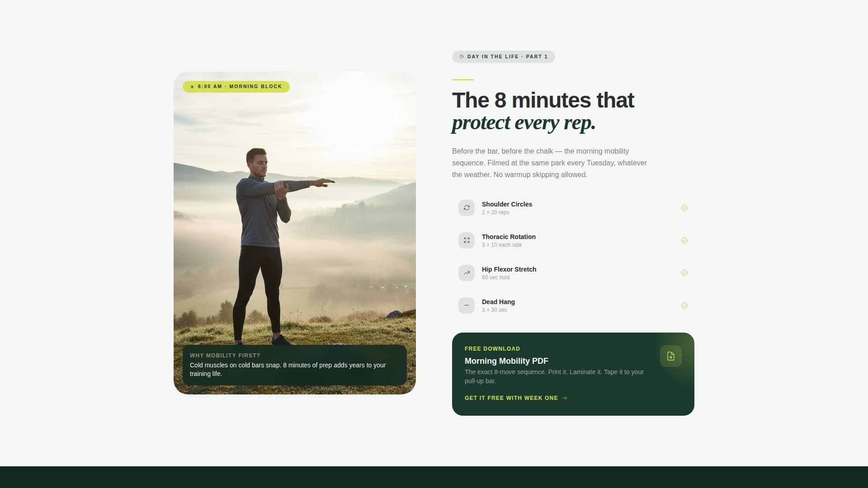The image size is (868, 488).
Task: Select the DAY IN THE LIFE badge
Action: [x=504, y=56]
